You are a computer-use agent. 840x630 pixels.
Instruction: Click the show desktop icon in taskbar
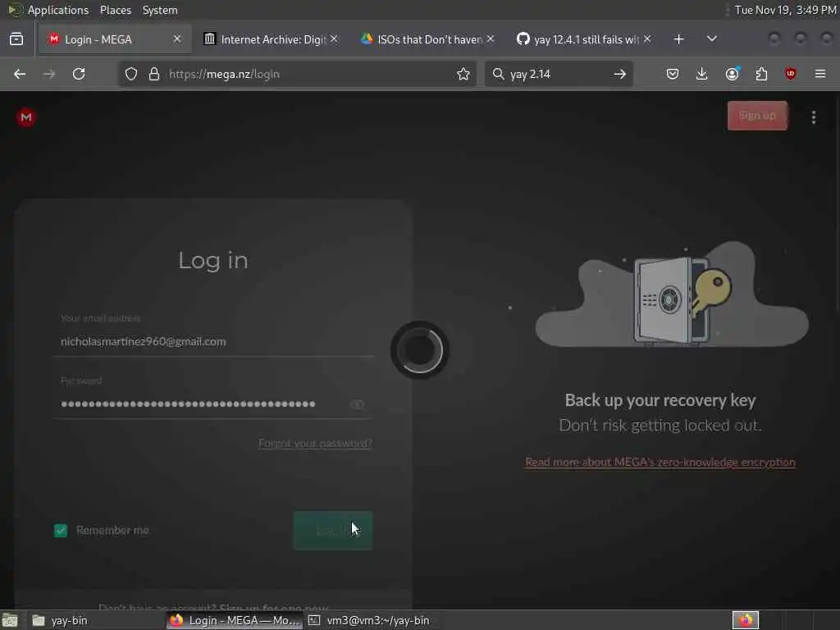(x=10, y=620)
